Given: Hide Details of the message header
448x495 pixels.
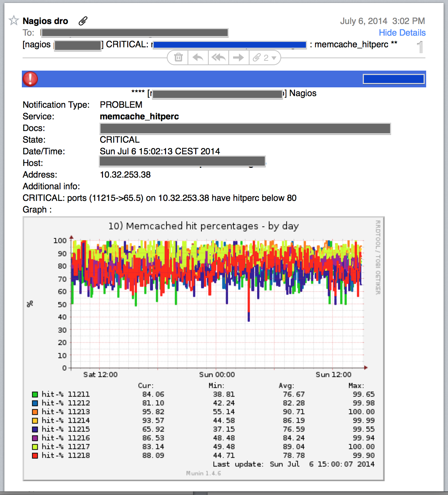Looking at the screenshot, I should pos(402,33).
